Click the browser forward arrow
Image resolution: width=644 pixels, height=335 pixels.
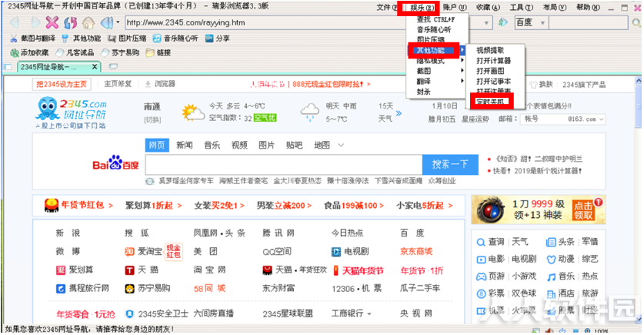coord(35,22)
